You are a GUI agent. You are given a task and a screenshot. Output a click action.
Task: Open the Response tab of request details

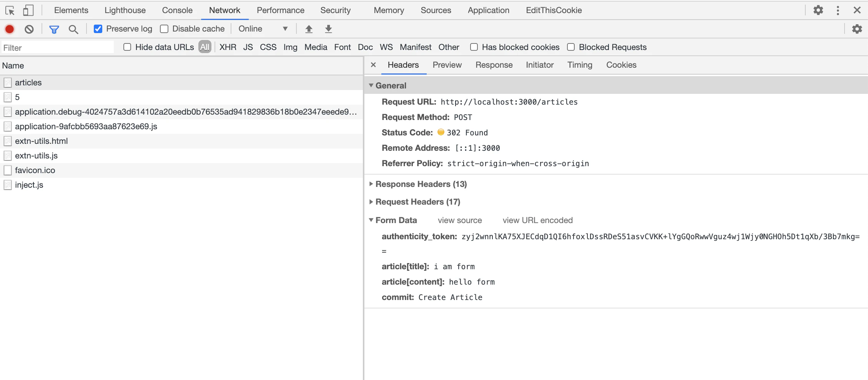click(494, 65)
